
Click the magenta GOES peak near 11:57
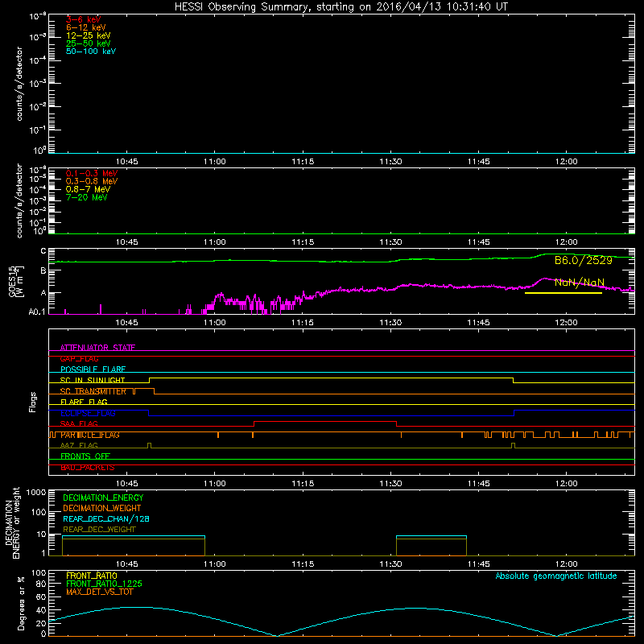(x=545, y=279)
